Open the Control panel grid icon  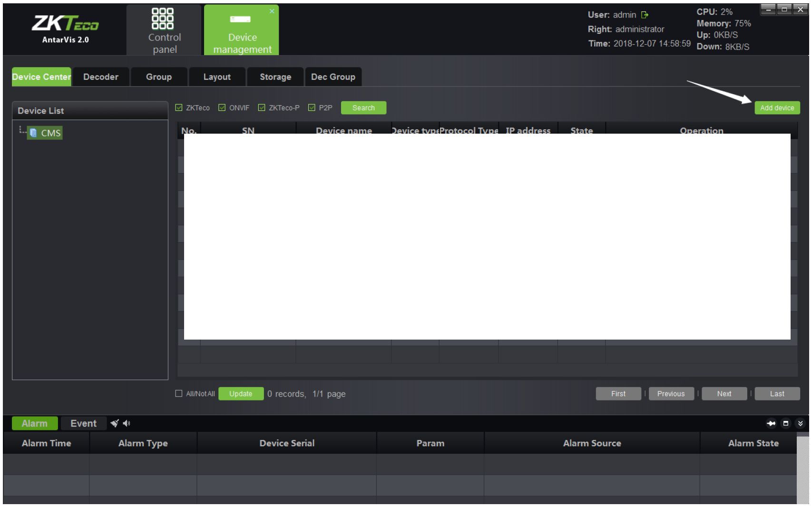(162, 19)
